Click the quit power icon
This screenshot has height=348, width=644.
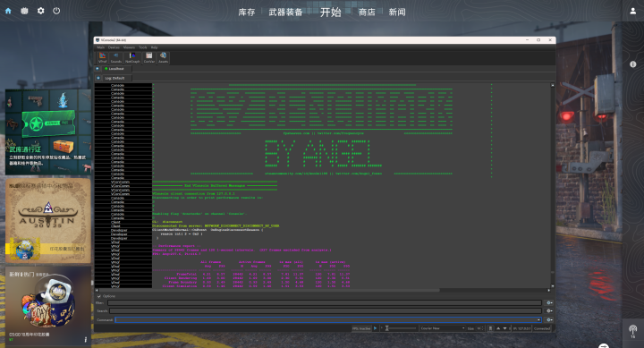click(56, 11)
